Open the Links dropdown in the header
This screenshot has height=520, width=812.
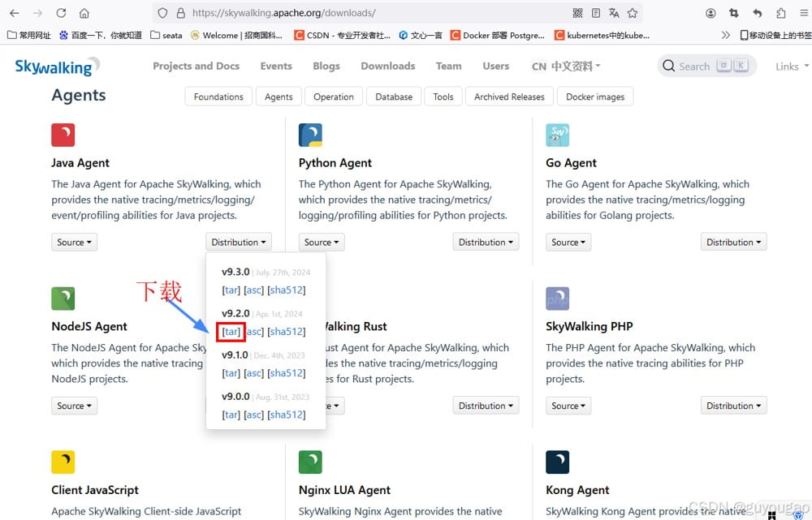pyautogui.click(x=792, y=67)
